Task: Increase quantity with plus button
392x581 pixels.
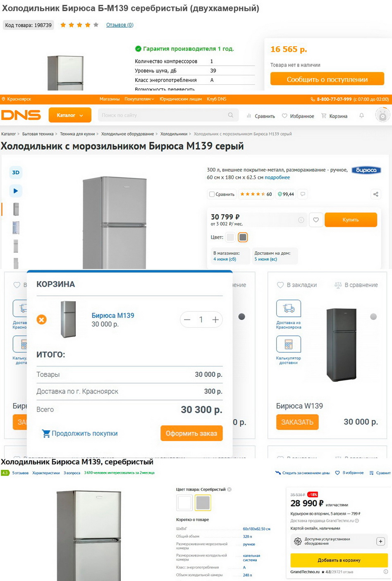Action: pos(215,320)
